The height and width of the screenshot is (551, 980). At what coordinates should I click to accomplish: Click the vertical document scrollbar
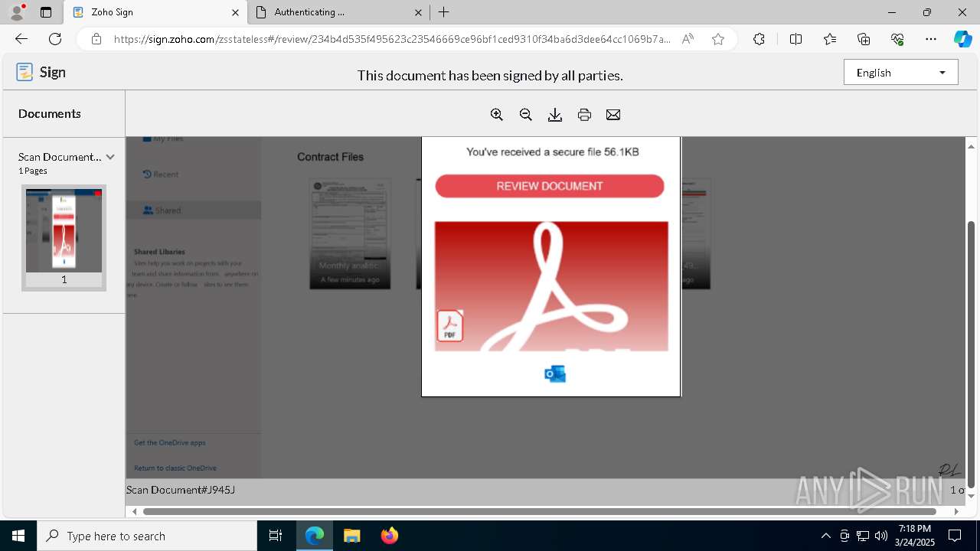click(x=972, y=353)
